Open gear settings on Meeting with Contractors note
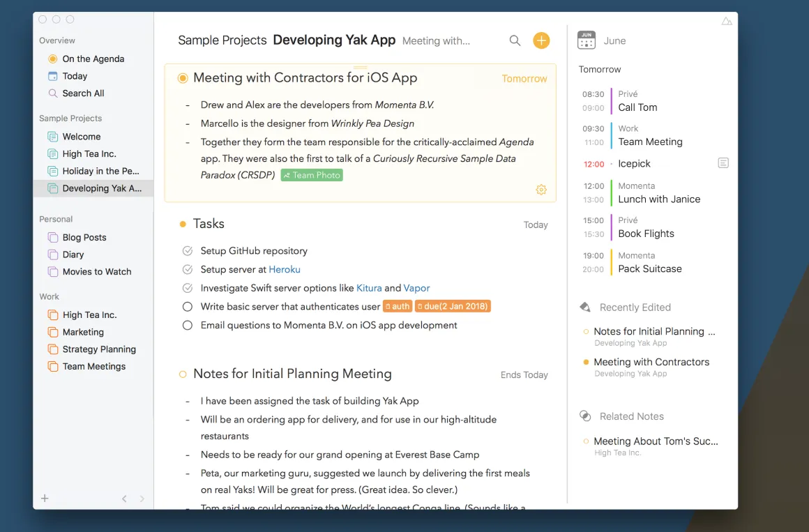 (x=540, y=190)
